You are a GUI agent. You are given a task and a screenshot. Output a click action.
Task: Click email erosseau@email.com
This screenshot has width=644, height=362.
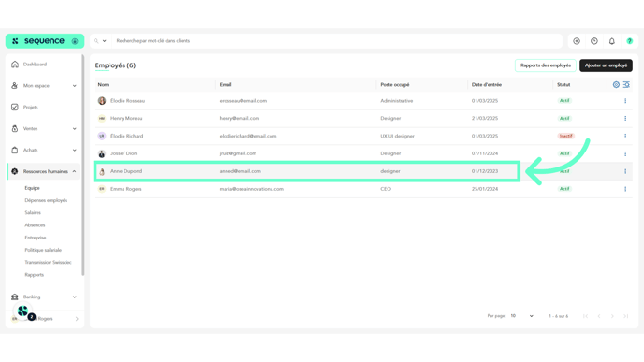click(243, 101)
